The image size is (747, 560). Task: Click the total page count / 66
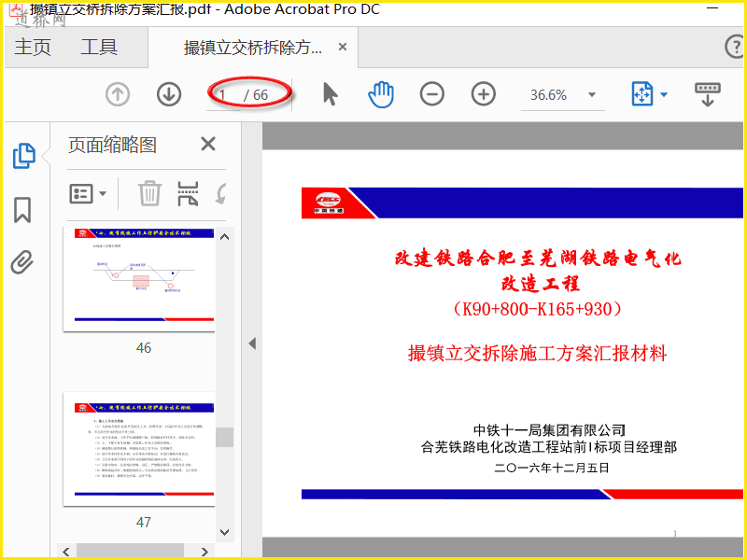coord(256,95)
